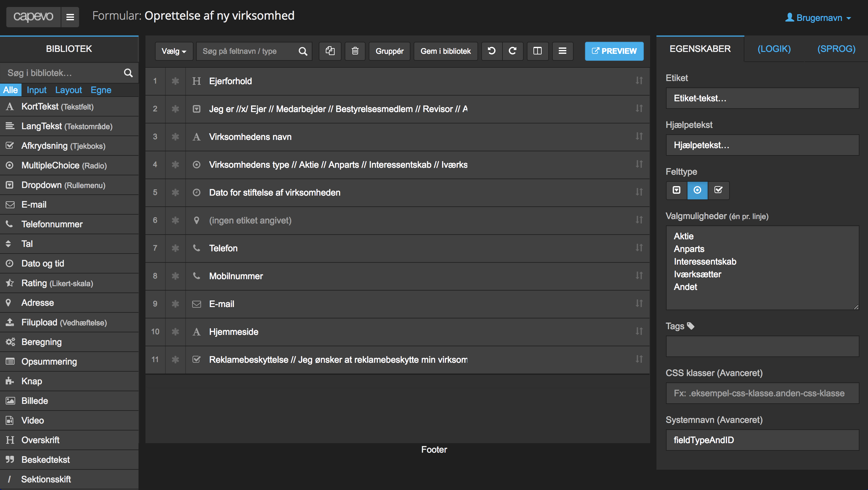Click the single-column layout icon
Screen dimensions: 868x490
pos(562,51)
